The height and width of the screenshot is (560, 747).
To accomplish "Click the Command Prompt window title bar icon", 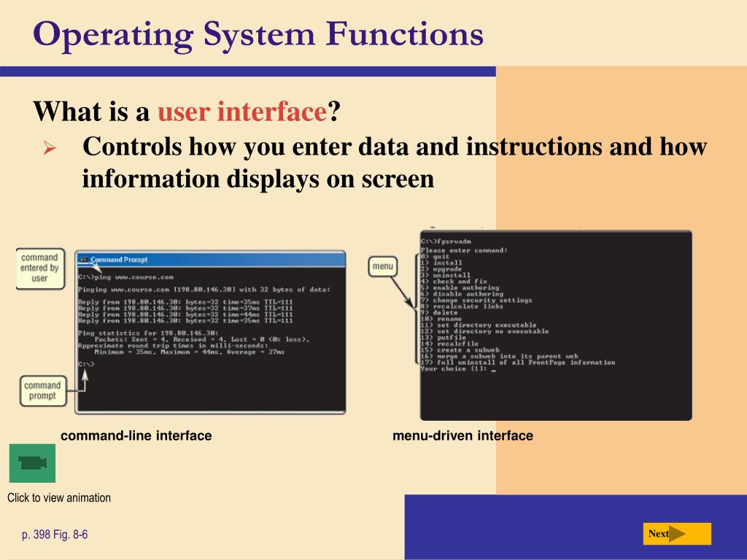I will [84, 260].
